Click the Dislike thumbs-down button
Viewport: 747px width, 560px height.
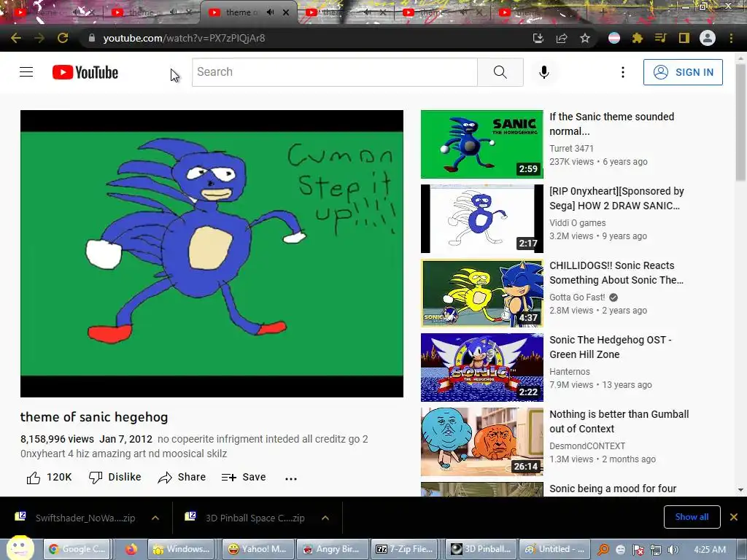115,477
